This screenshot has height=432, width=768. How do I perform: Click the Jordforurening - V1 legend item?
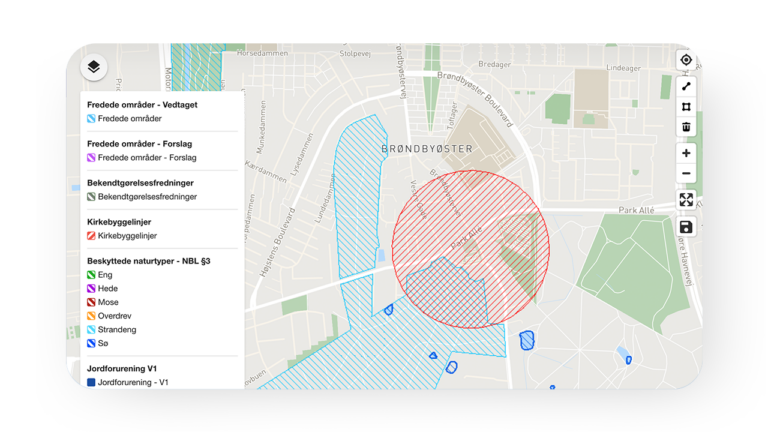(x=133, y=382)
